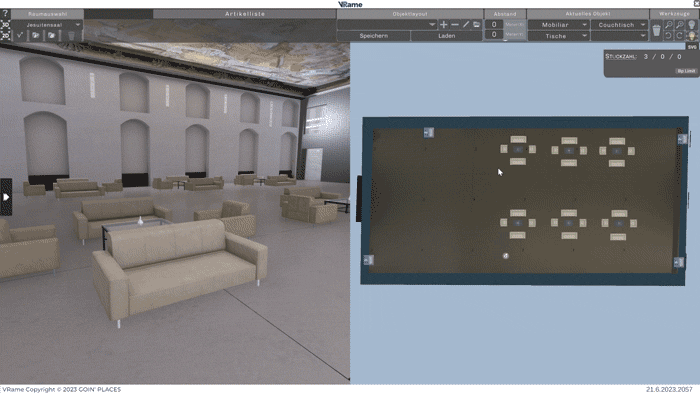Click the pencil edit icon in Objektlayout
This screenshot has height=394, width=700.
(x=466, y=25)
